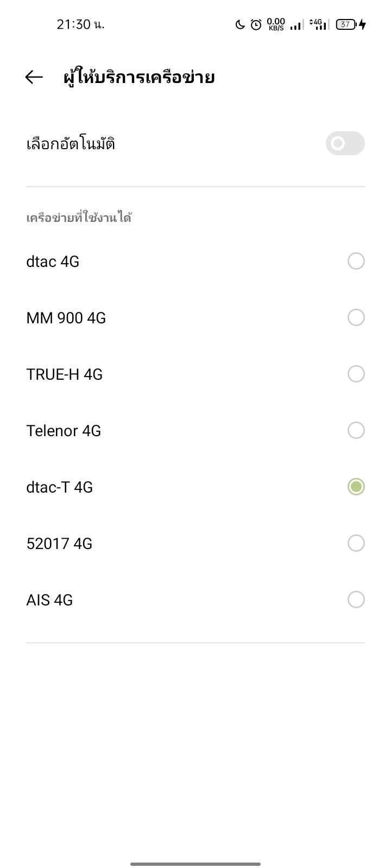
Task: Tap the selected dtac-T 4G radio button
Action: tap(356, 487)
